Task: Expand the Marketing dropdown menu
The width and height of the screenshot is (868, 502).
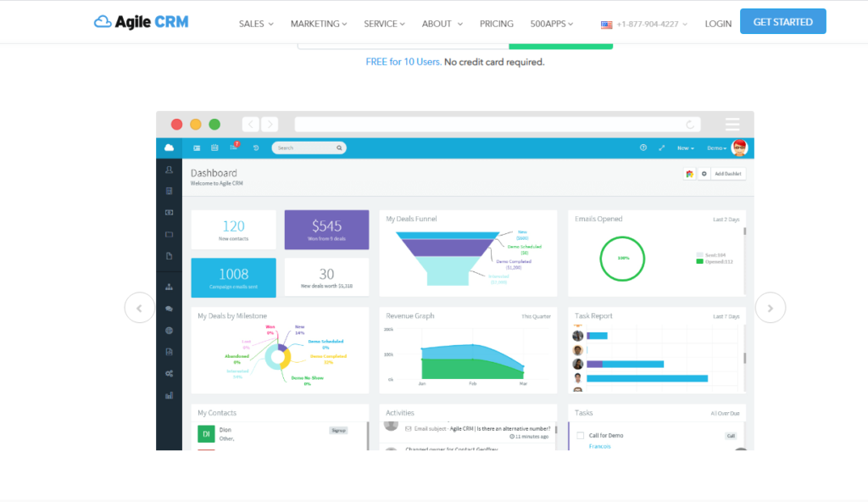Action: (x=319, y=24)
